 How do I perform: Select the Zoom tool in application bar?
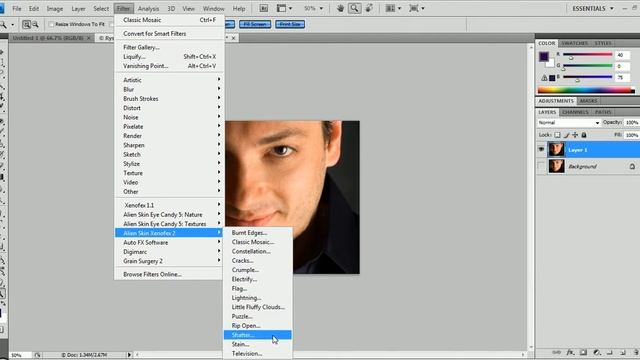[x=354, y=8]
